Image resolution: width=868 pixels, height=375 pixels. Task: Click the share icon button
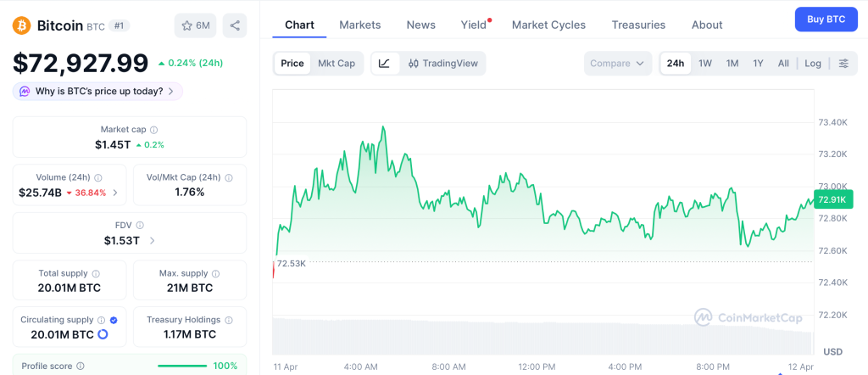click(x=235, y=25)
